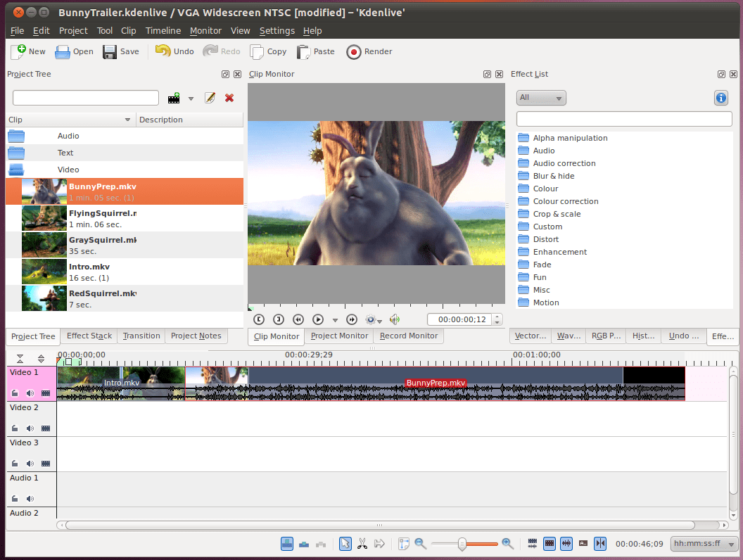This screenshot has width=743, height=560.
Task: Rewind the Clip Monitor playback
Action: tap(298, 319)
